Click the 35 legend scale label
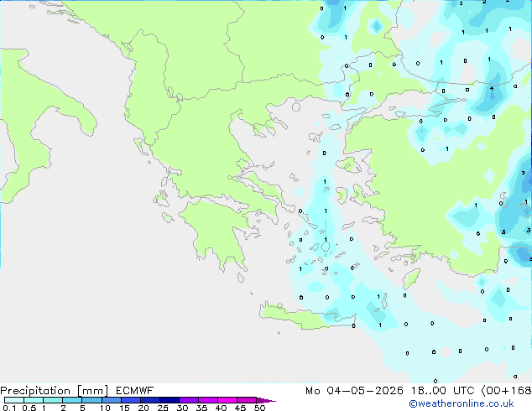This screenshot has width=532, height=411. coord(201,408)
